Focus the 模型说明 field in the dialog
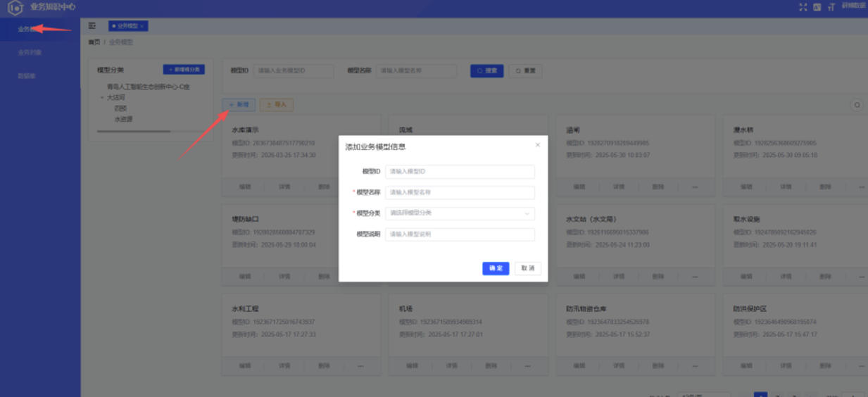The image size is (868, 397). point(460,234)
